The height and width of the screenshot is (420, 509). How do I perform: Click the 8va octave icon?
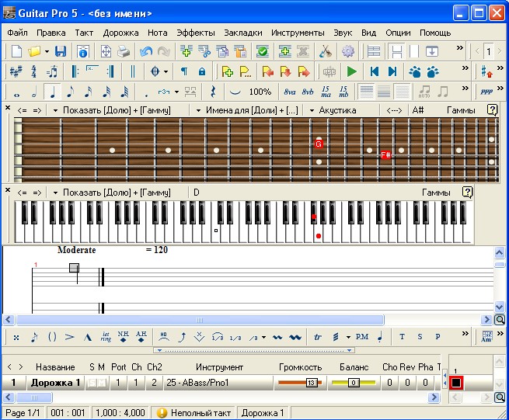point(290,92)
